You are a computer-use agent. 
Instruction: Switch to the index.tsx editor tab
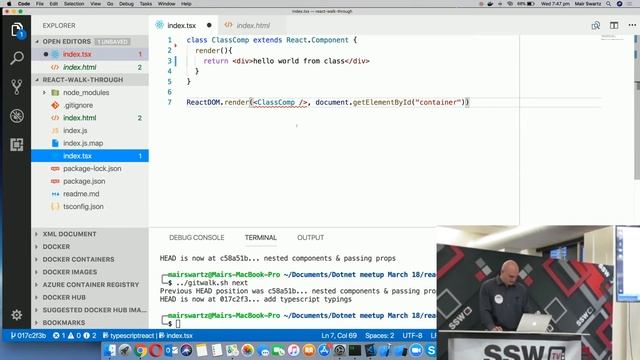pos(183,25)
